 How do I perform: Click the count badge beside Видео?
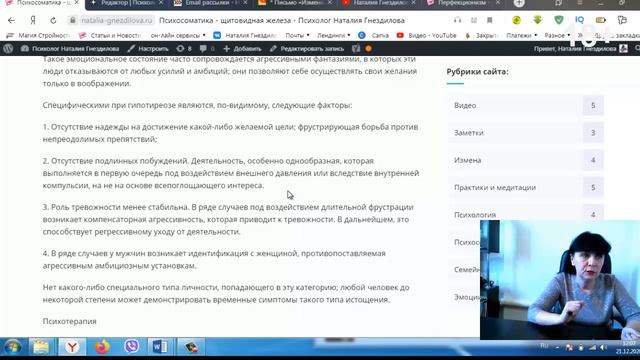[593, 105]
